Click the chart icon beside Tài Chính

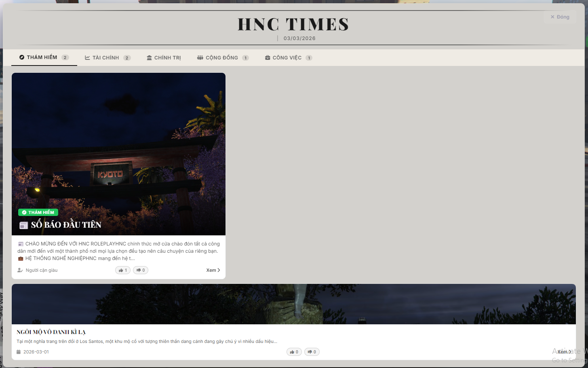pyautogui.click(x=87, y=58)
